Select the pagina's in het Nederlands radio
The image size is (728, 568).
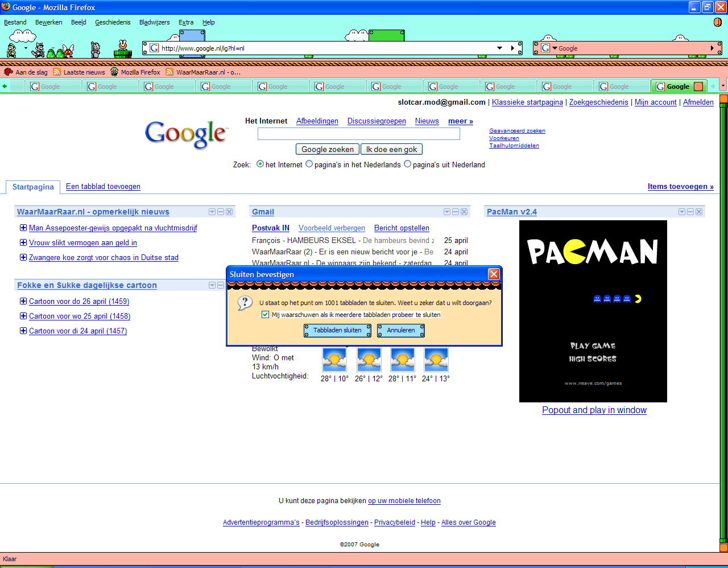(309, 164)
